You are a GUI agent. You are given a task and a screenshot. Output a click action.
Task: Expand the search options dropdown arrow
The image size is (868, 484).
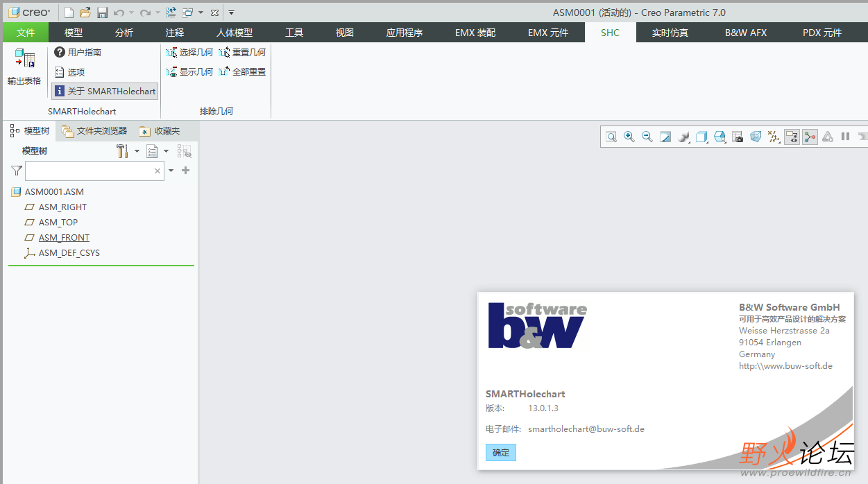[x=171, y=171]
